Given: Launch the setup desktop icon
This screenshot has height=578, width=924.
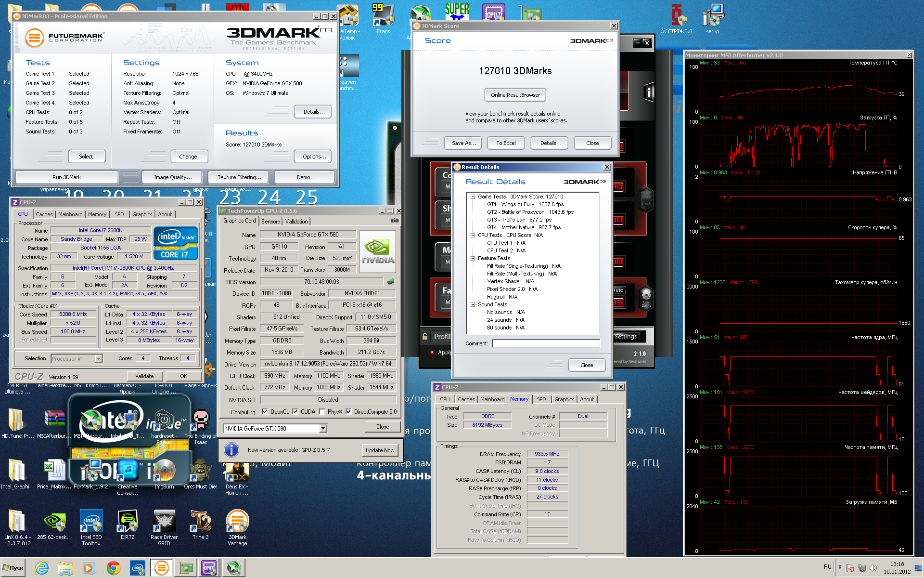Looking at the screenshot, I should pos(712,18).
